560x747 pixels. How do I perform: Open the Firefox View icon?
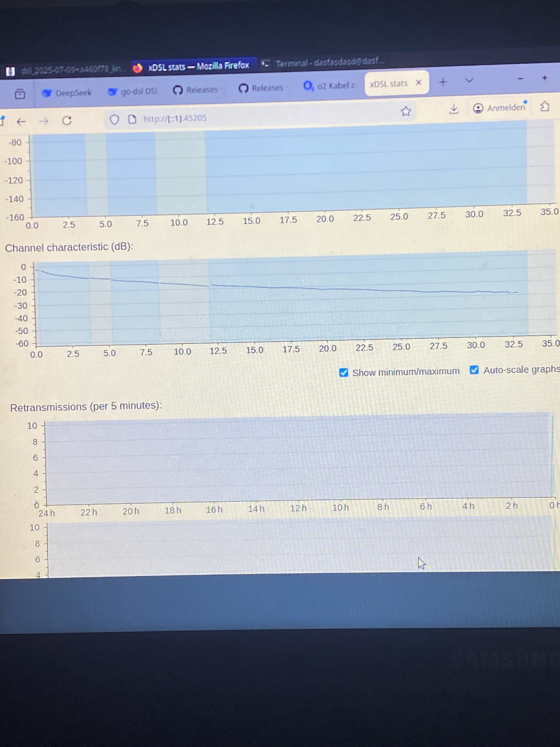[x=20, y=94]
